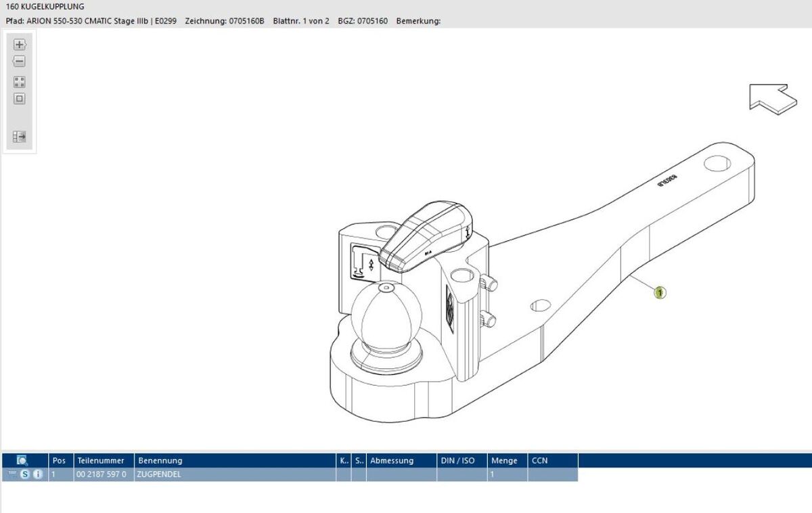The height and width of the screenshot is (513, 812).
Task: Click the Abmessung column header
Action: point(392,460)
